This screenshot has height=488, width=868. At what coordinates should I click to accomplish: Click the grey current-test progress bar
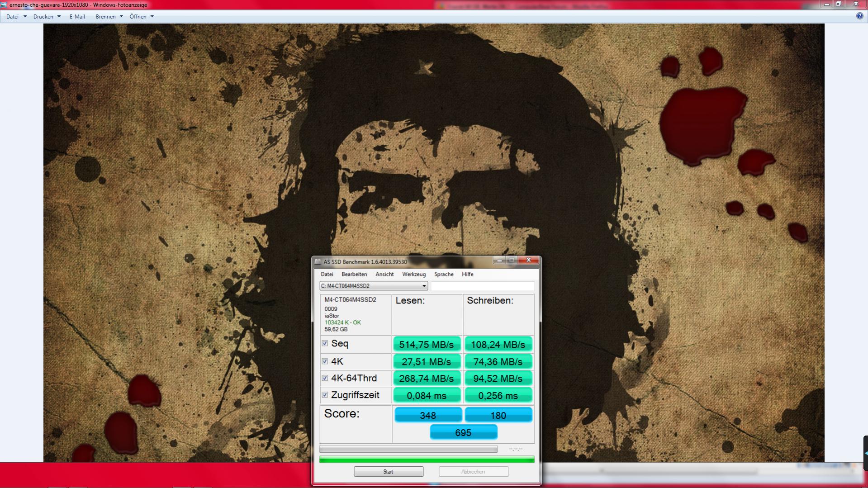[x=408, y=449]
